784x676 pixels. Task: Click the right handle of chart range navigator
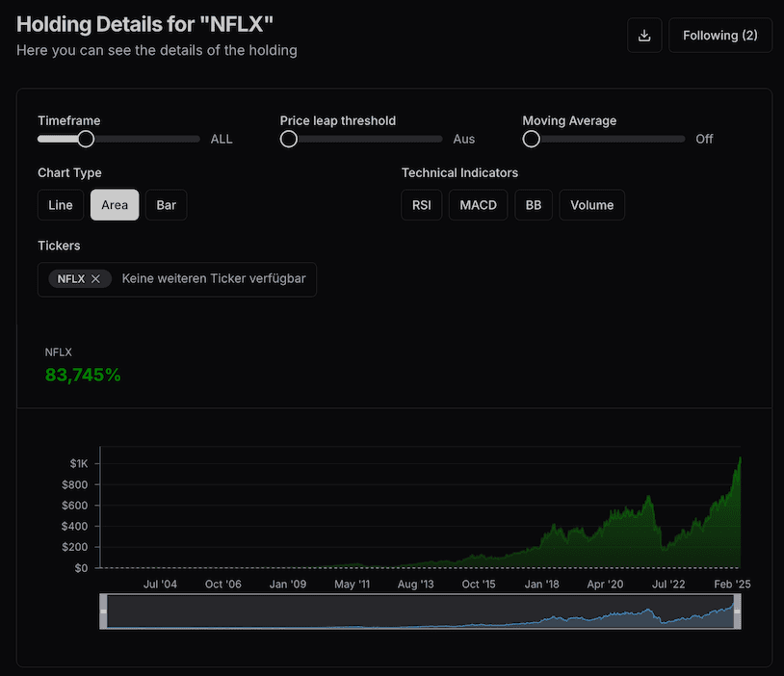point(737,611)
